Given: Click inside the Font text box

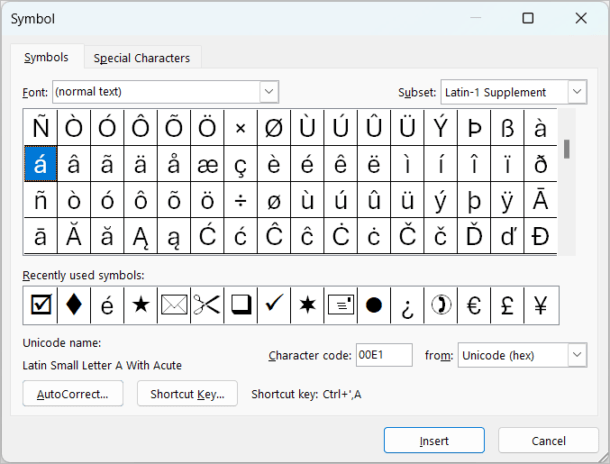Looking at the screenshot, I should click(156, 92).
